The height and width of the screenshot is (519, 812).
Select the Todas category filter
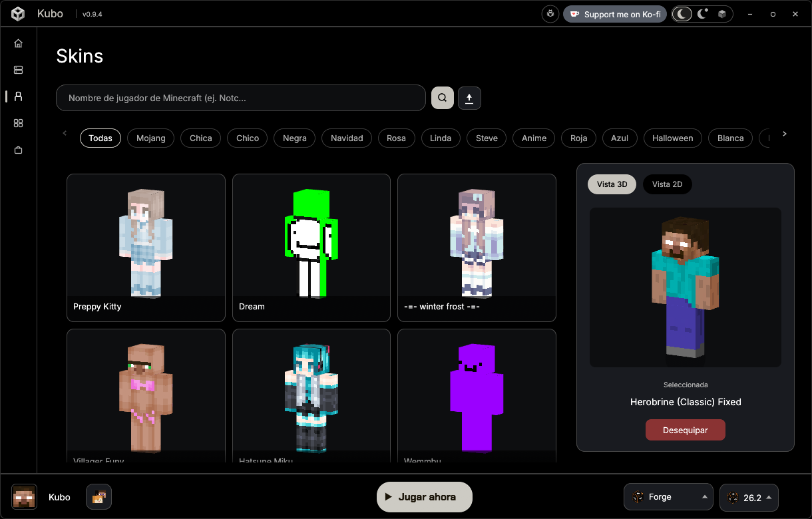pos(101,138)
